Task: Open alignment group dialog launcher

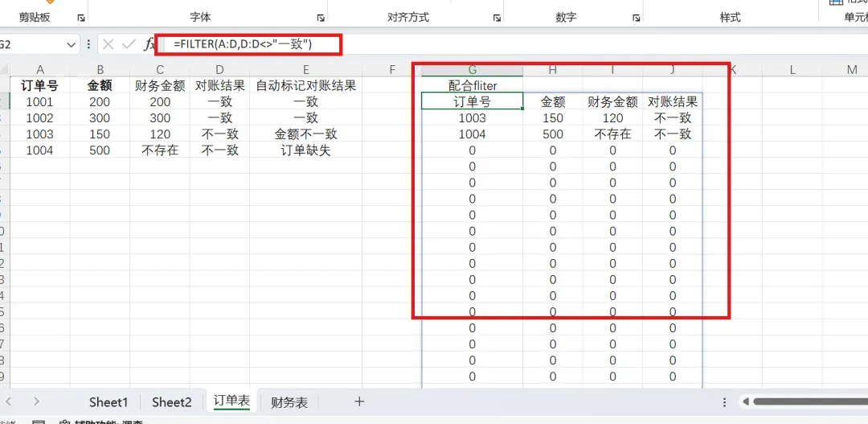Action: (x=497, y=19)
